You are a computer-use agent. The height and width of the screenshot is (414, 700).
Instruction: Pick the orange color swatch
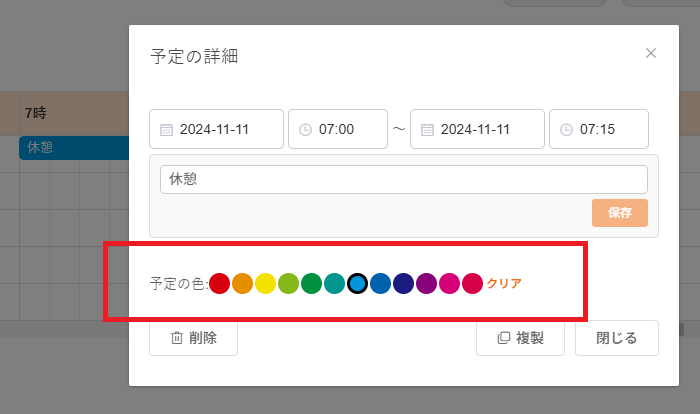[243, 283]
